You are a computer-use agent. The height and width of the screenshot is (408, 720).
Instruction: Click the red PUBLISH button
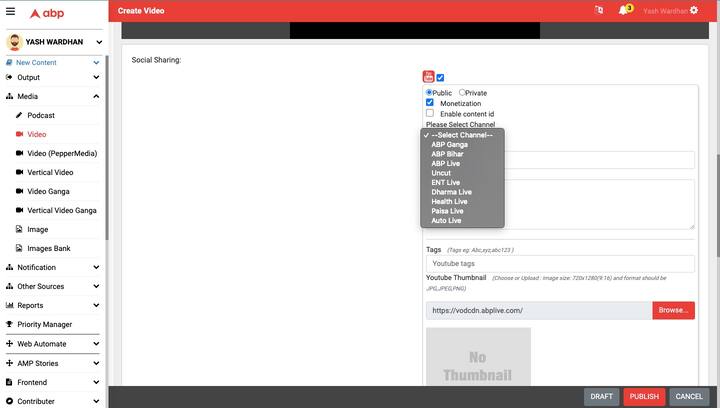(x=644, y=397)
